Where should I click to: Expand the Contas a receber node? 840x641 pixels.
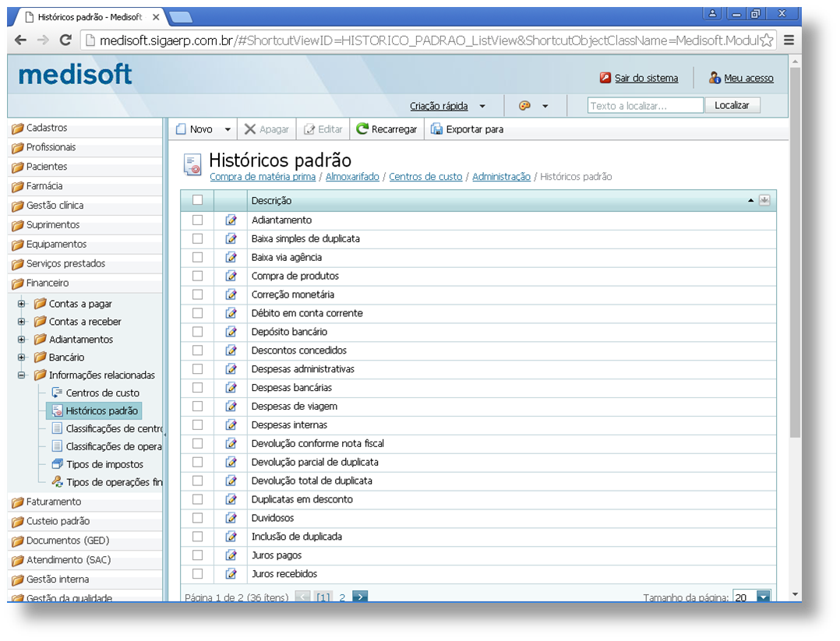point(22,322)
